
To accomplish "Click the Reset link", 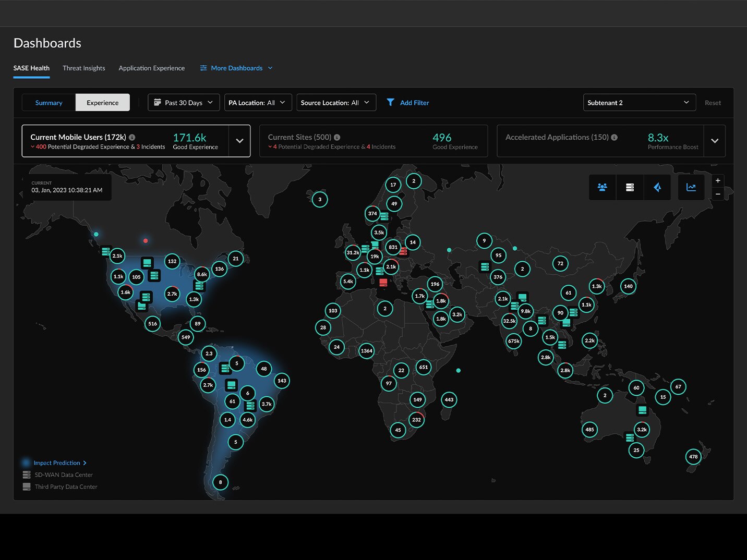I will coord(713,102).
